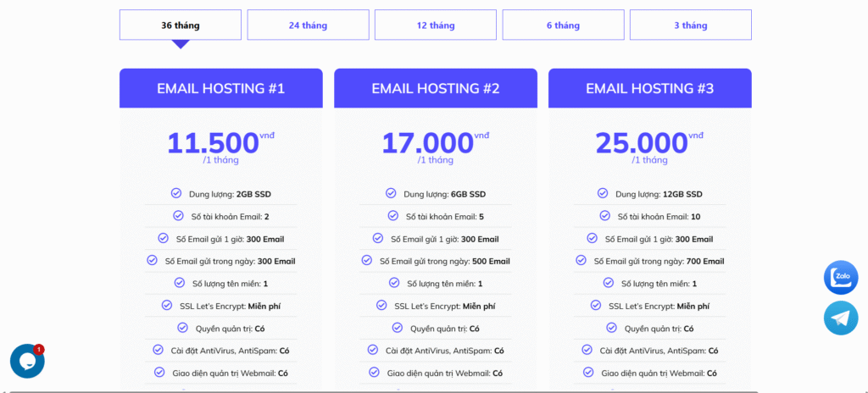Choose the 3 tháng billing period
The width and height of the screenshot is (868, 393).
pos(691,25)
